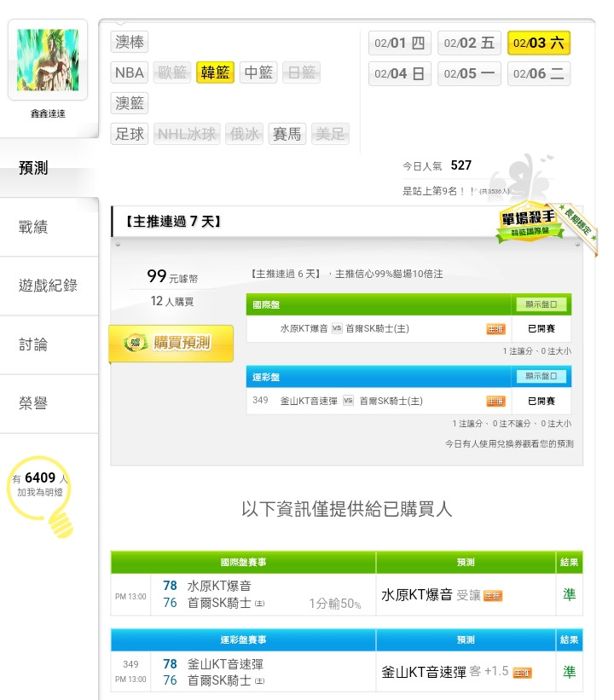Viewport: 614px width, 700px height.
Task: Click the 主推 tag in 國際盤 match row
Action: (x=495, y=329)
